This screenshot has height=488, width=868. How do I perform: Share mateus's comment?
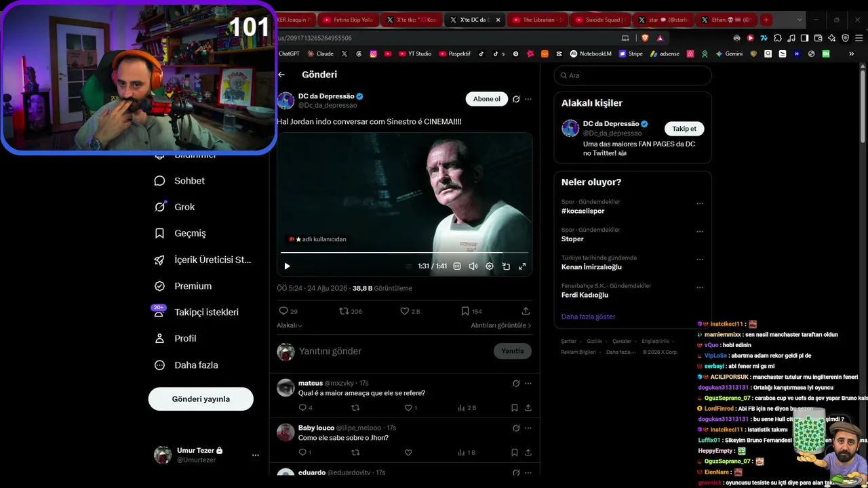point(528,407)
